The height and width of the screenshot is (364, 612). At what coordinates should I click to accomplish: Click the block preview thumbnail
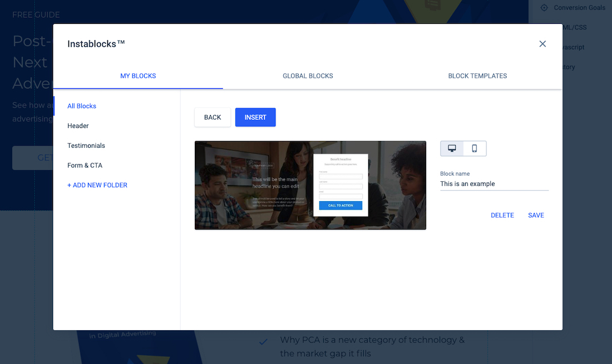(310, 185)
